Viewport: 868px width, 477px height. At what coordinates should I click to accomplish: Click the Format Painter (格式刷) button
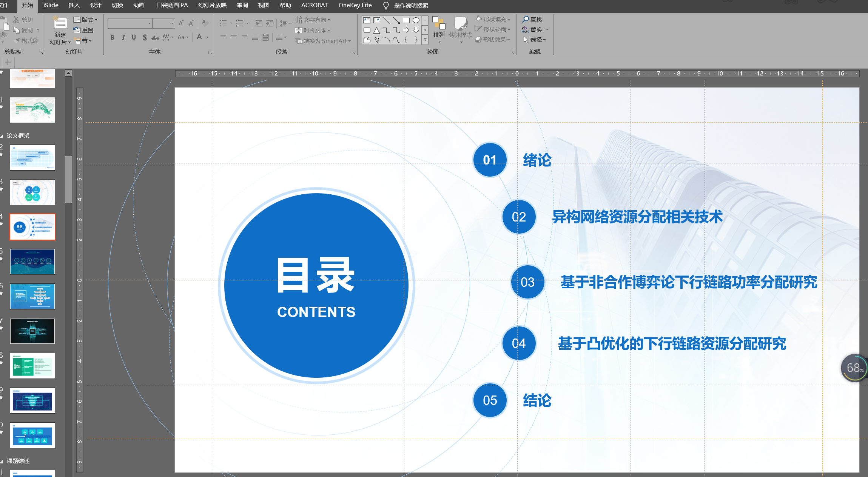point(26,41)
